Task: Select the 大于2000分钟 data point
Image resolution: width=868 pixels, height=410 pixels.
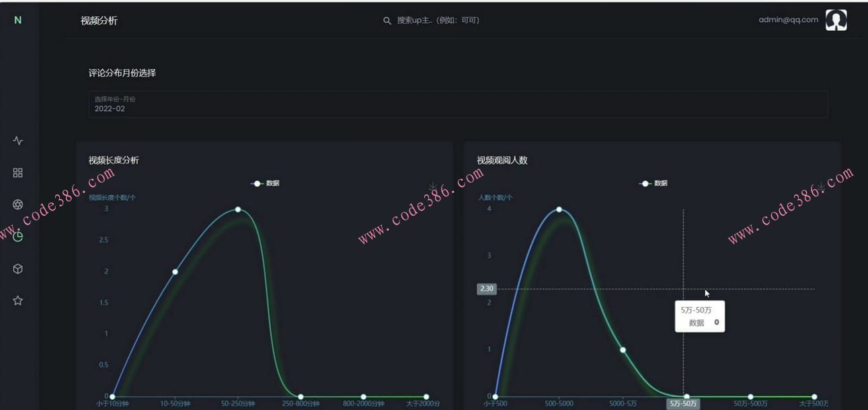Action: [x=426, y=397]
